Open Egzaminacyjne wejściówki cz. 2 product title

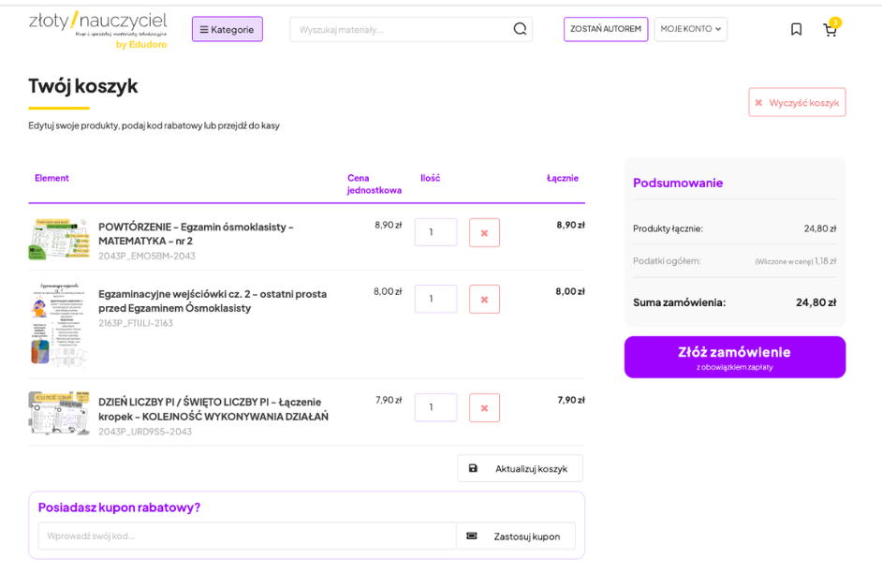(213, 301)
